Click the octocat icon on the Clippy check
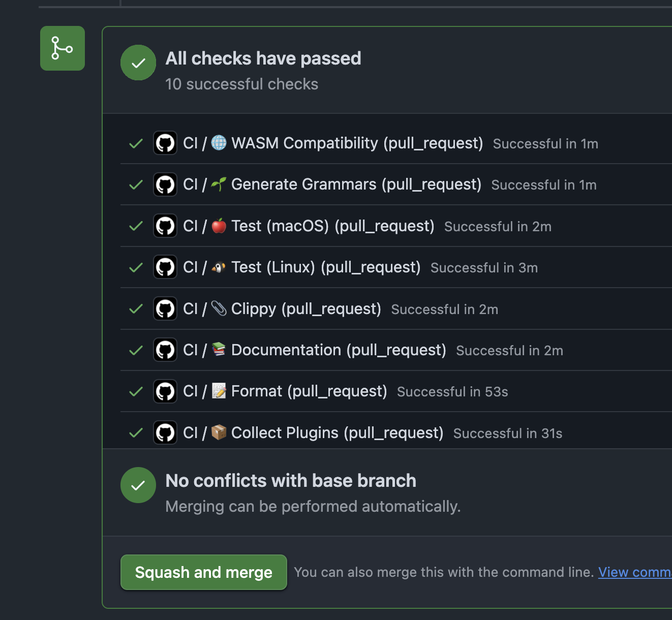672x620 pixels. pyautogui.click(x=165, y=308)
